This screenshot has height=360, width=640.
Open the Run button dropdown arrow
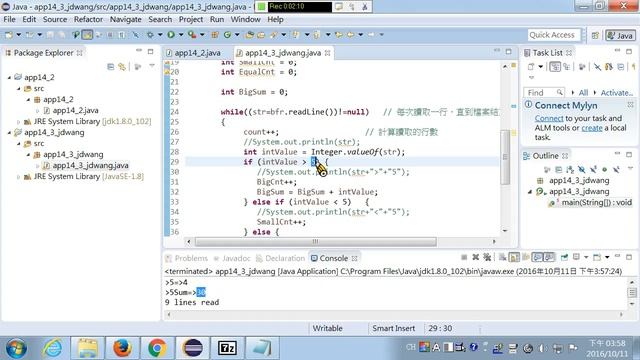(x=180, y=35)
